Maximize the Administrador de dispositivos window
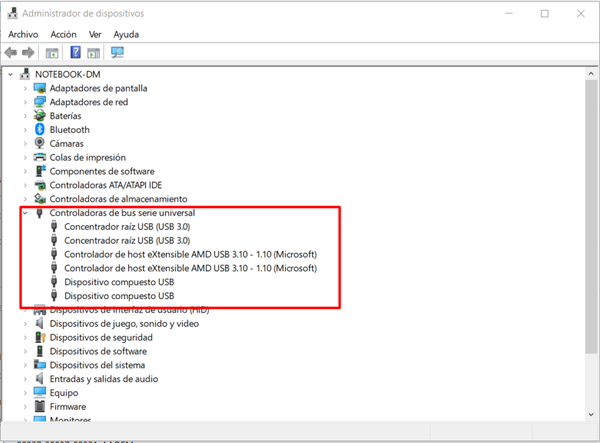The height and width of the screenshot is (443, 600). 545,14
